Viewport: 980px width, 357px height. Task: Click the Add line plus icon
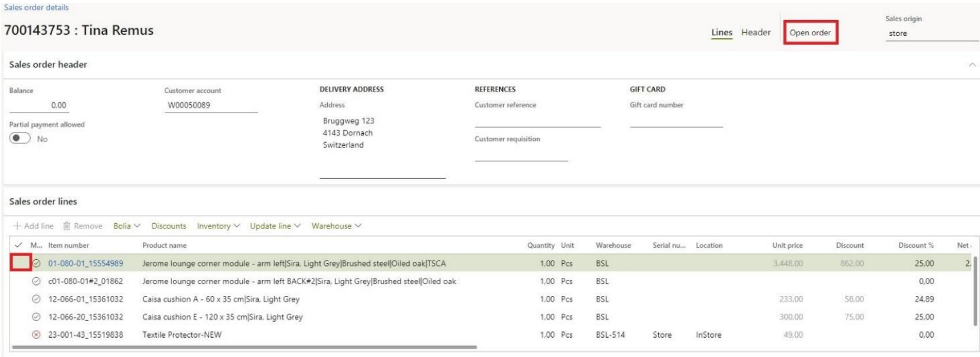[15, 226]
